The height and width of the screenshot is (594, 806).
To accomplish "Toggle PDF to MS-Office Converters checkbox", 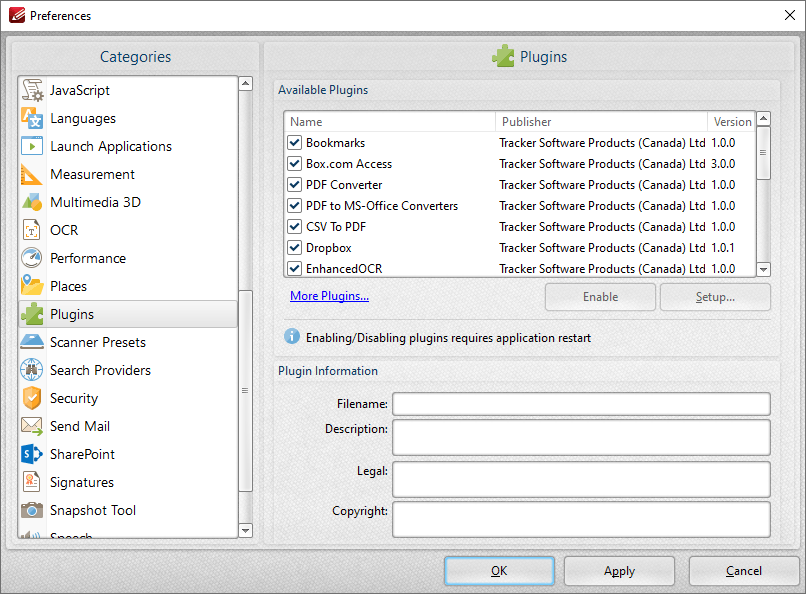I will tap(295, 206).
